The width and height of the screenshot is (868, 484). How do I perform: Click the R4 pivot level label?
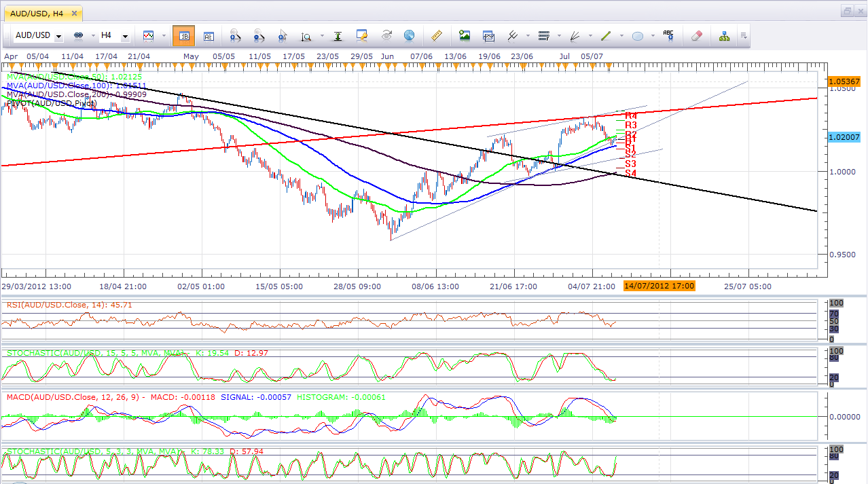point(631,116)
